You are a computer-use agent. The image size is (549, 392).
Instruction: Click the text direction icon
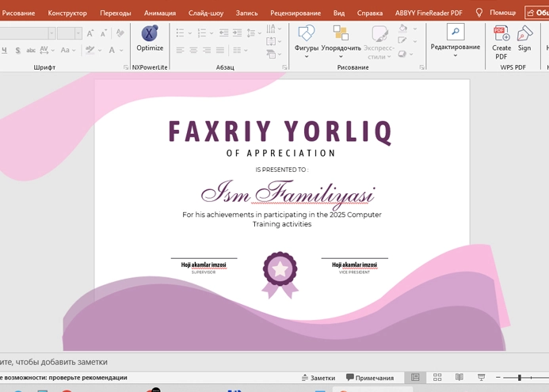(x=271, y=29)
